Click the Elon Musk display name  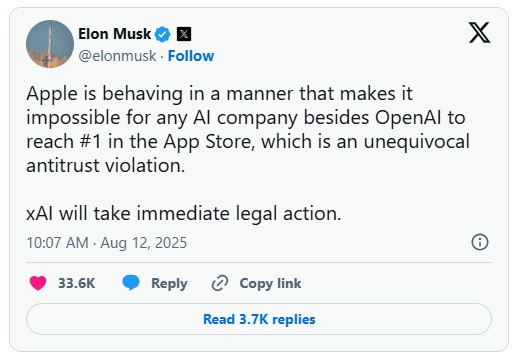click(115, 34)
